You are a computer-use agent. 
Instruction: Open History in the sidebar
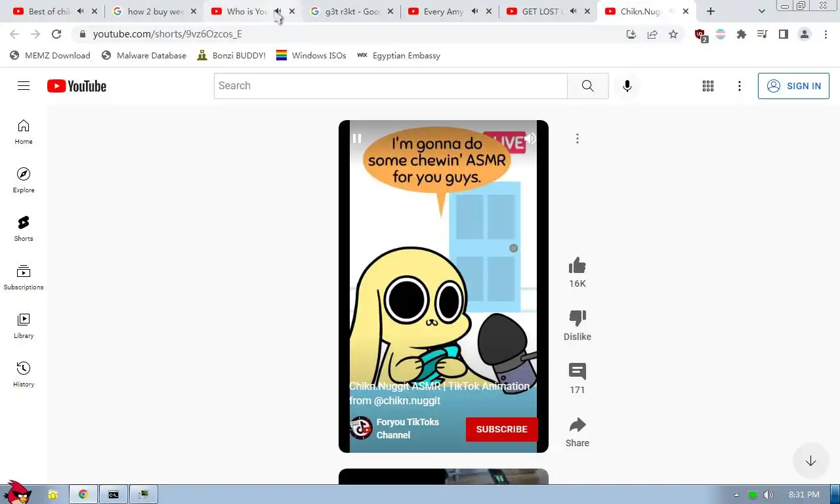(24, 375)
